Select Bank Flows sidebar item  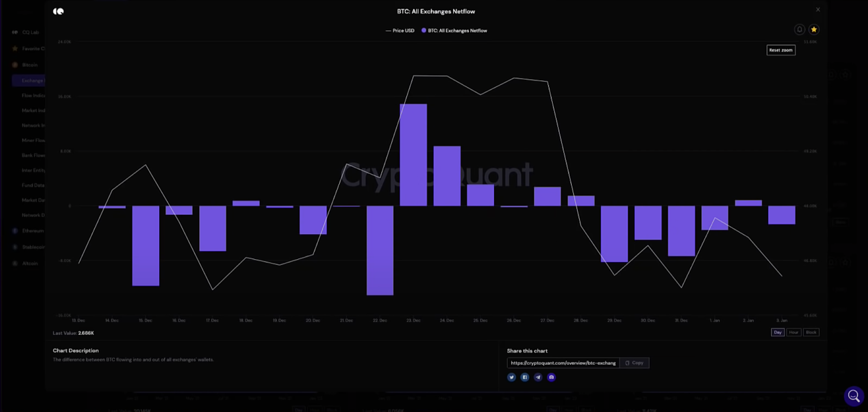tap(33, 156)
